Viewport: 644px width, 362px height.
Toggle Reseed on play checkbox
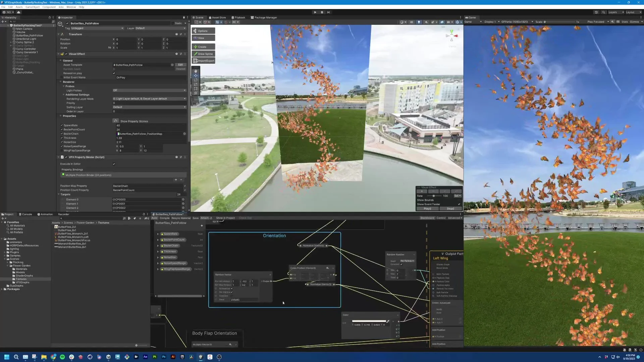point(114,73)
